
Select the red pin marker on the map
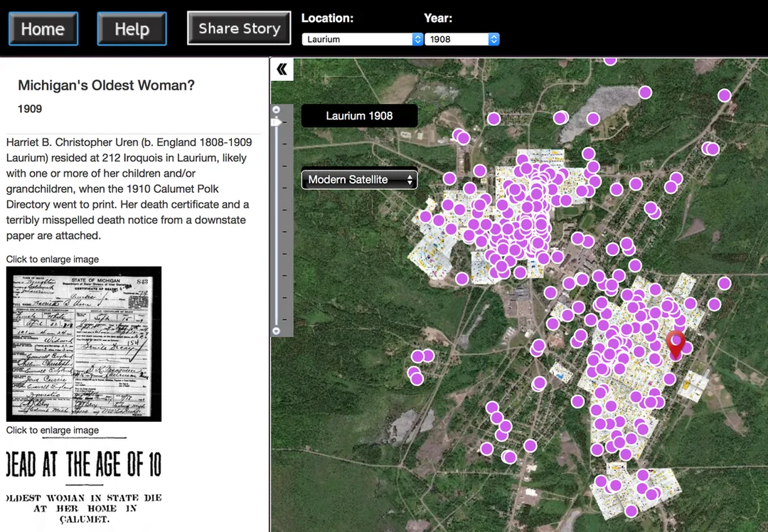pos(676,345)
